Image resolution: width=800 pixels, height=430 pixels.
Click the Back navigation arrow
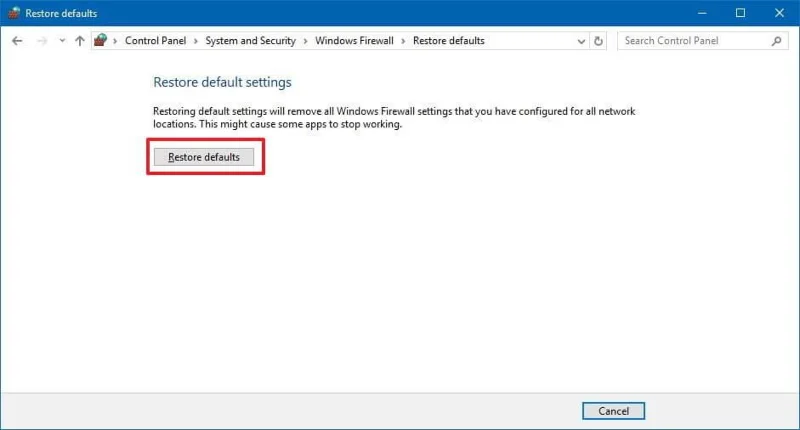(17, 41)
